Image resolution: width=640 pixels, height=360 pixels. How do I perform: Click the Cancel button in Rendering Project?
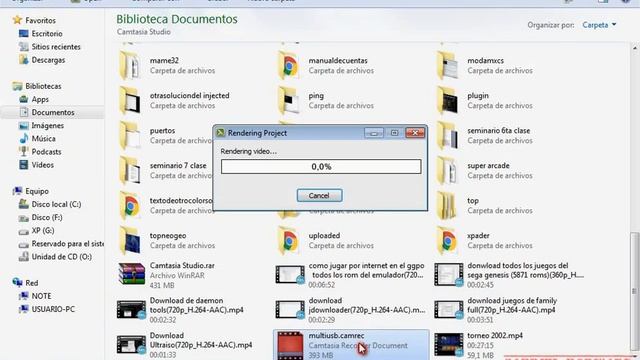pos(319,196)
